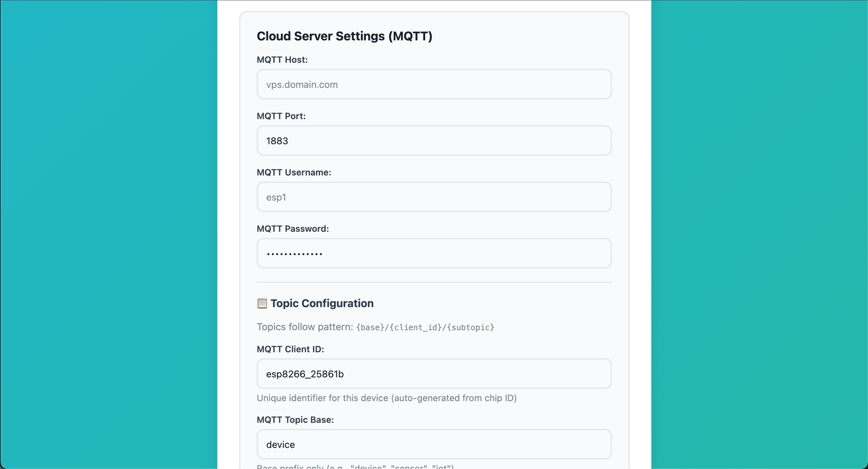Click the MQTT Username label
868x469 pixels.
(294, 172)
